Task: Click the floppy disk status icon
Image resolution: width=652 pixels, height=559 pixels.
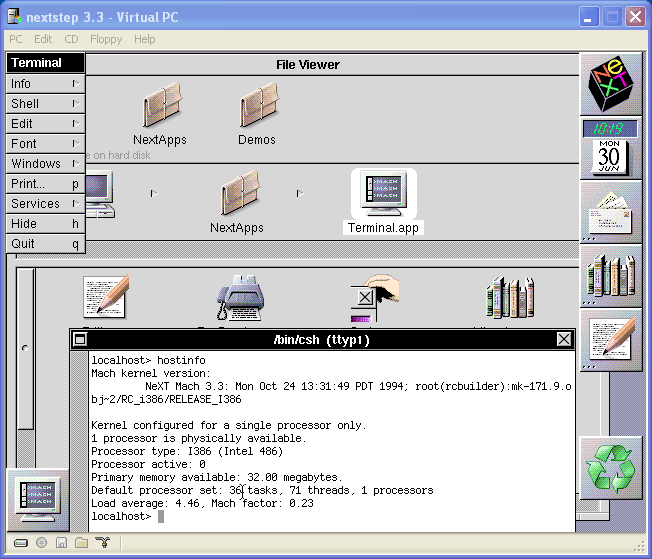Action: (62, 542)
